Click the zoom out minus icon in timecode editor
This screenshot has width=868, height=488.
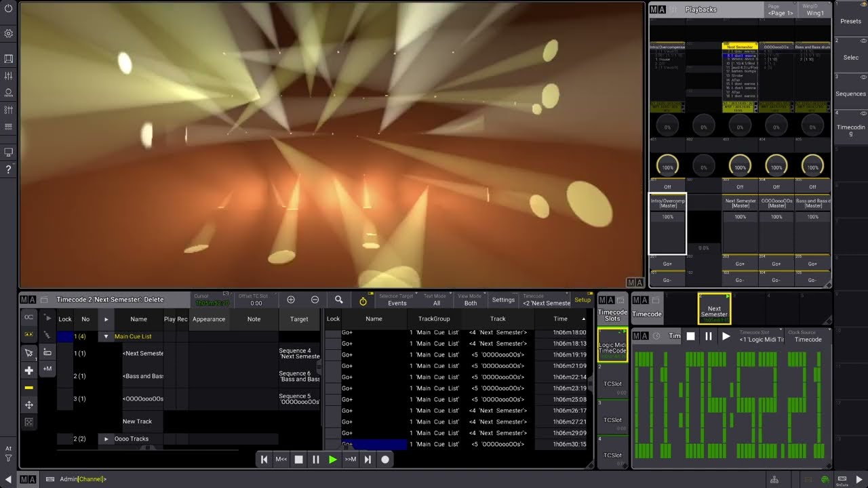[315, 300]
